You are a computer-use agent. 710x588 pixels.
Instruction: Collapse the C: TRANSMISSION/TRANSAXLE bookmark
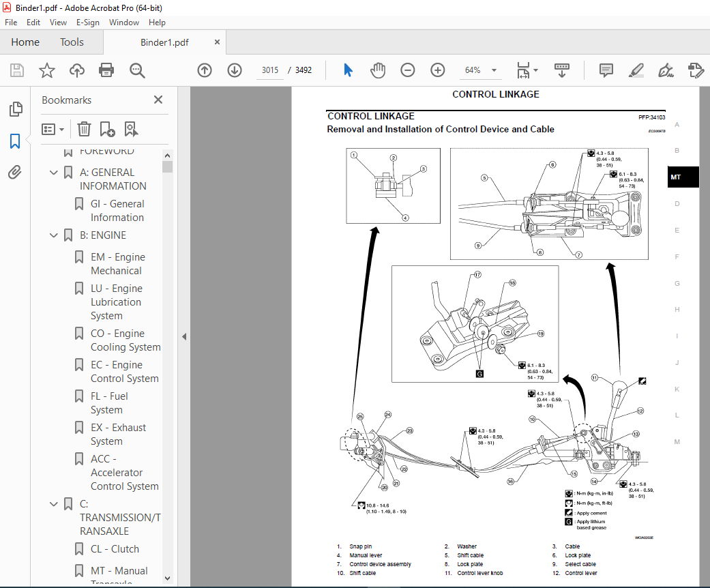pyautogui.click(x=54, y=503)
